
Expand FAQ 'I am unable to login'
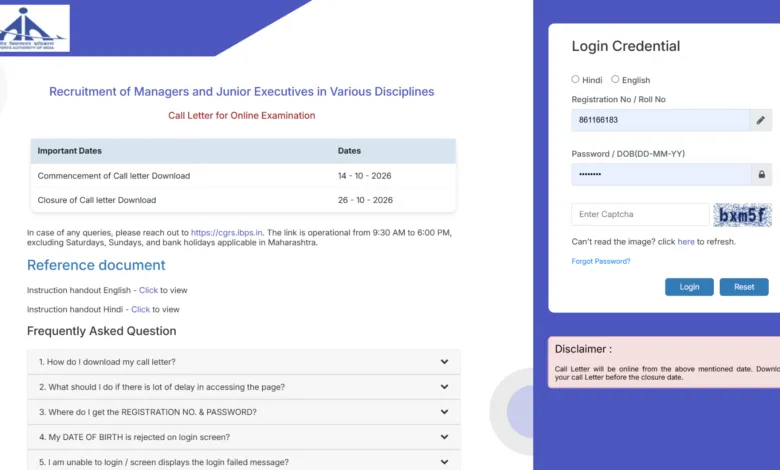[x=244, y=462]
